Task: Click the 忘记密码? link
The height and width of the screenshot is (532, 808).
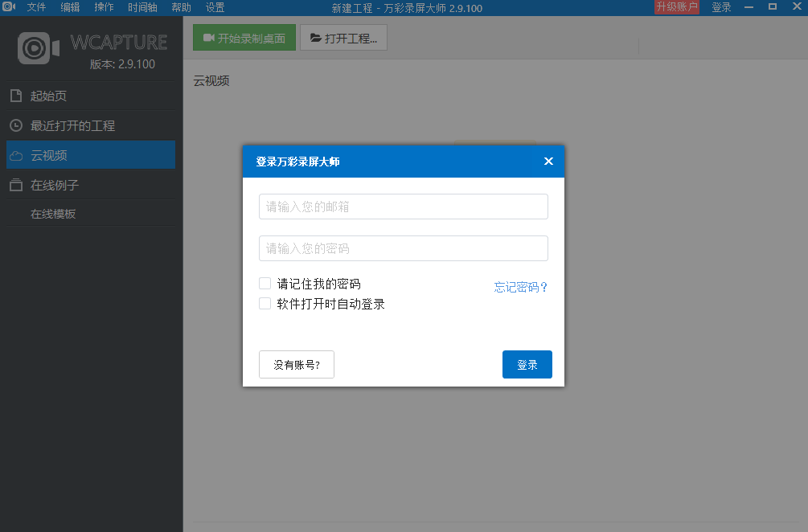Action: [520, 287]
